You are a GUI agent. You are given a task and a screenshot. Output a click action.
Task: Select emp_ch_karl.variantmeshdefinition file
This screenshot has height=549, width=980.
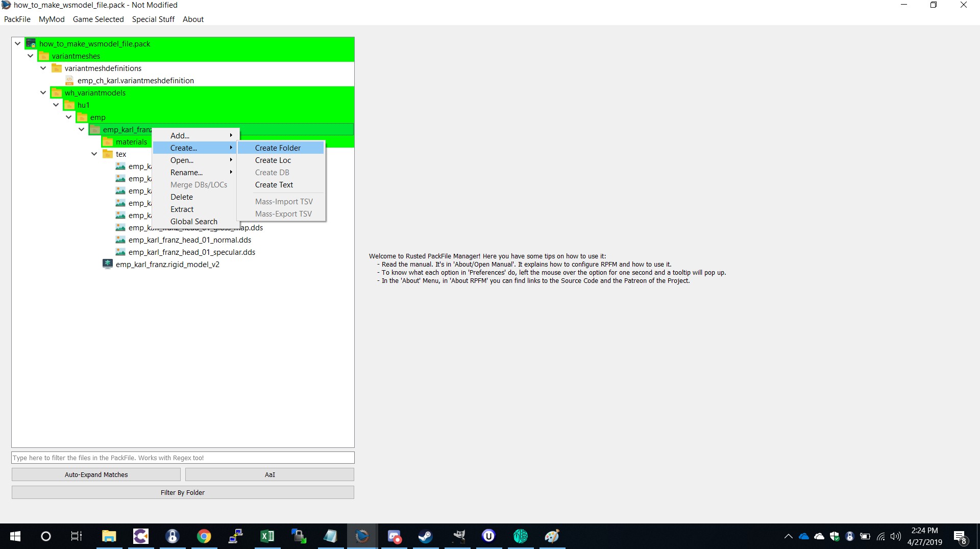tap(136, 81)
